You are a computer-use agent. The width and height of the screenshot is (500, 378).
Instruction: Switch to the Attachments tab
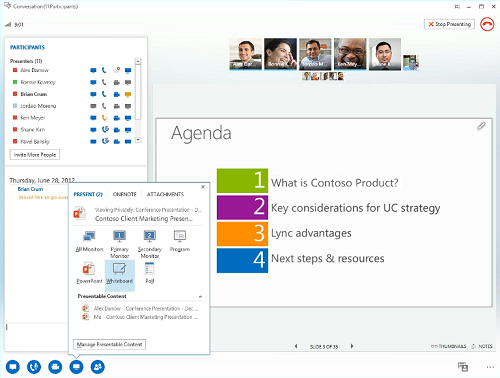(x=165, y=194)
